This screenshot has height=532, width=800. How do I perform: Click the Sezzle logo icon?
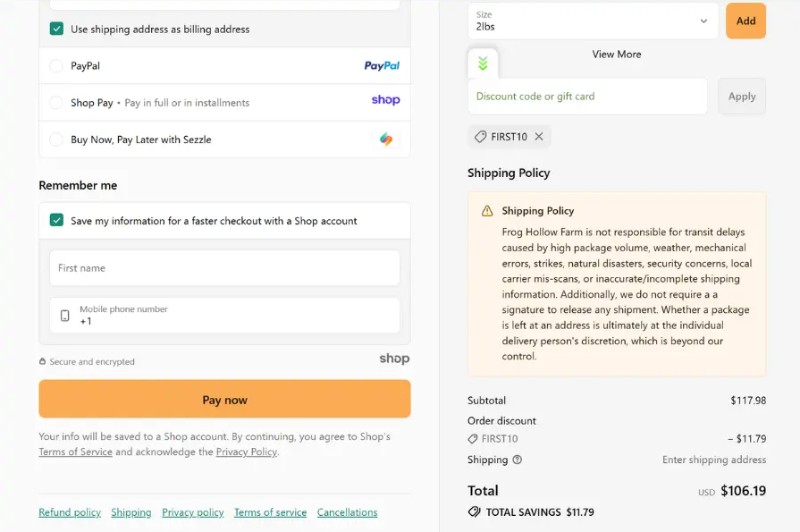pos(386,139)
